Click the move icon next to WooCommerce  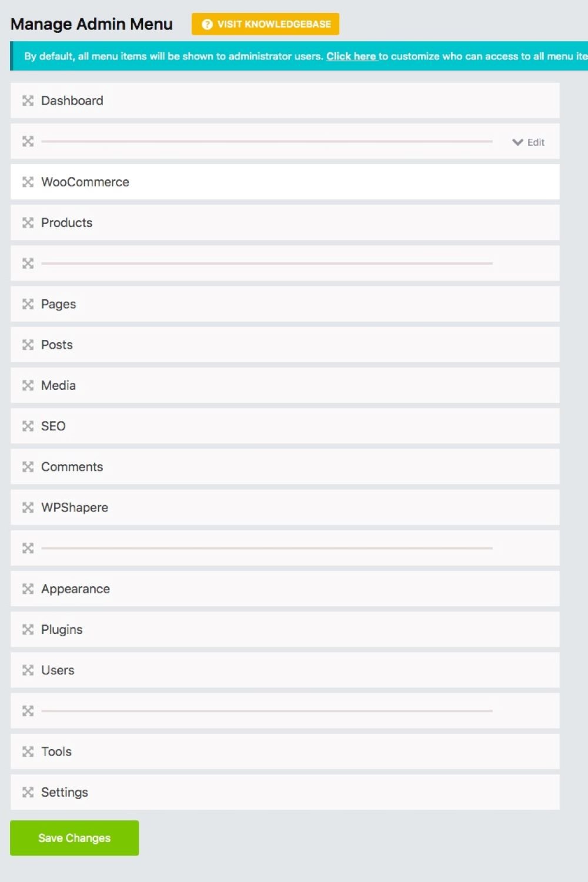tap(28, 182)
